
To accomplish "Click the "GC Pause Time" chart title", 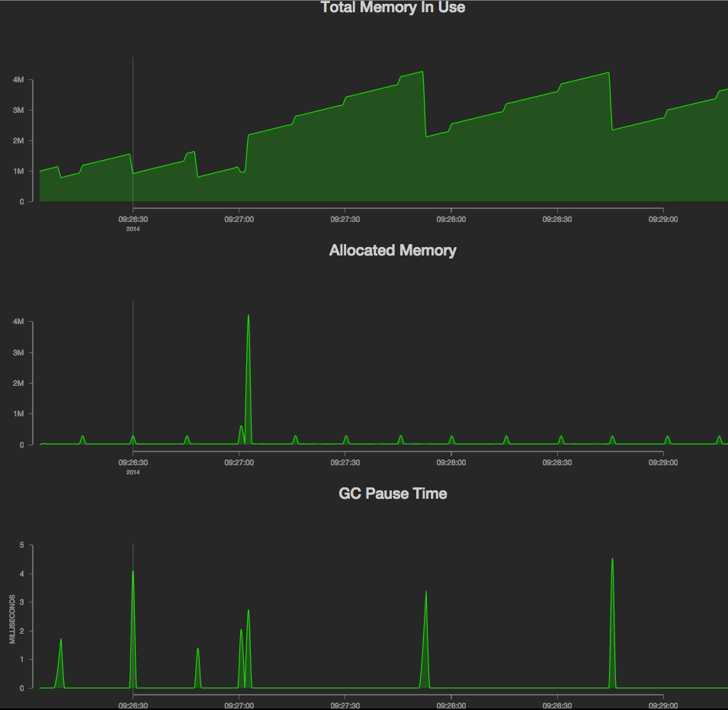I will point(393,493).
